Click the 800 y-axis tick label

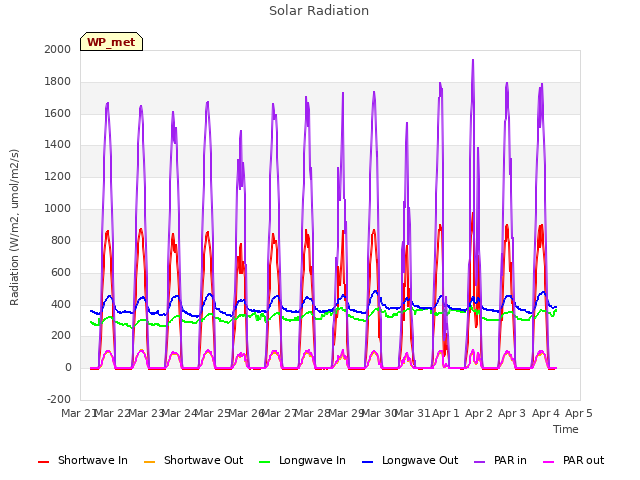tap(61, 240)
